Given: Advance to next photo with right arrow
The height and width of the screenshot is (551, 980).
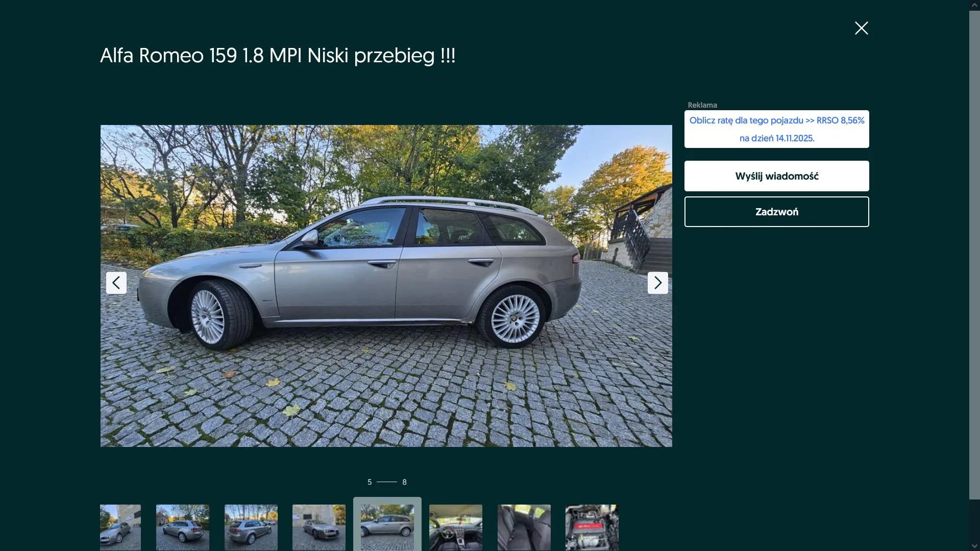Looking at the screenshot, I should click(x=657, y=283).
